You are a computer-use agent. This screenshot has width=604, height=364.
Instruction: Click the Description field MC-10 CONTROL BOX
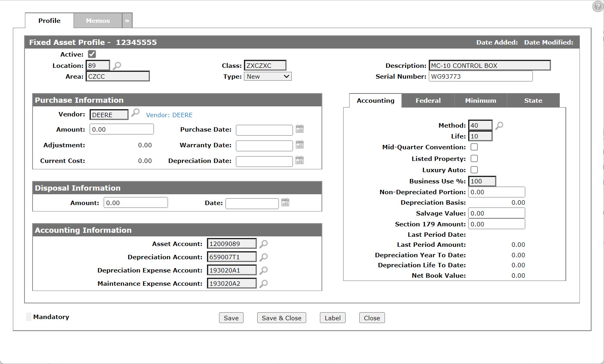point(489,65)
